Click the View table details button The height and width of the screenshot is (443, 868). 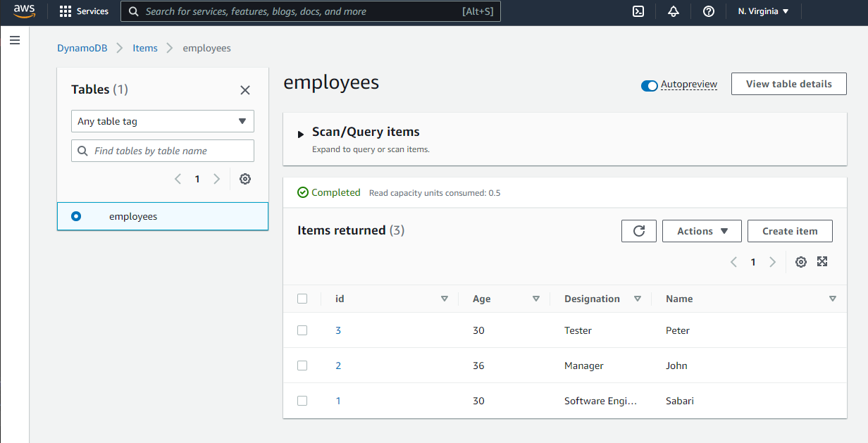[x=789, y=84]
